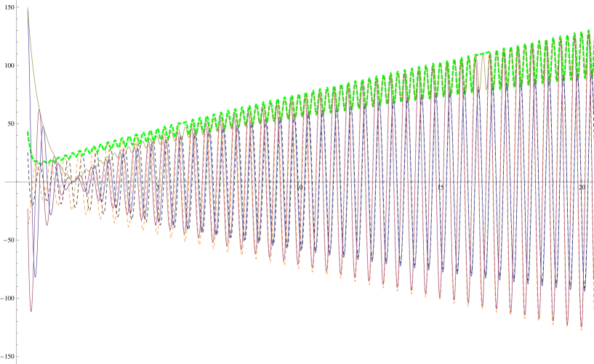Click the blue curve's first trough near -80
594x364 pixels.
click(x=35, y=276)
